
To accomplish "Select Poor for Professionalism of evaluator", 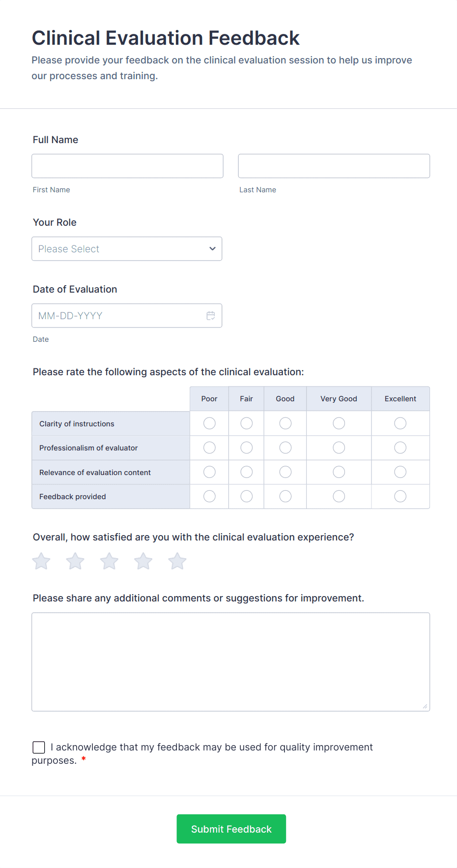I will [x=209, y=448].
